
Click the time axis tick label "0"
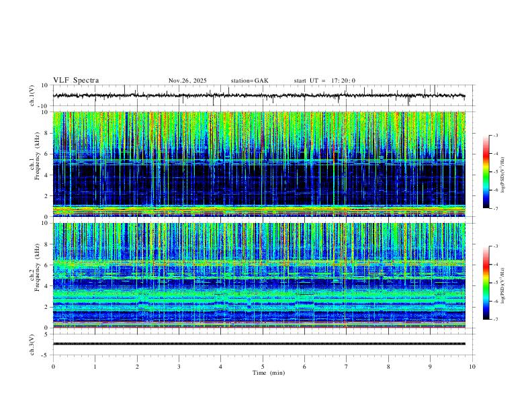pyautogui.click(x=53, y=367)
